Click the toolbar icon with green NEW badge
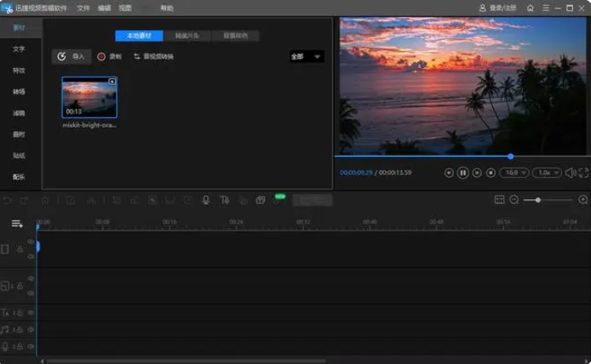The image size is (591, 364). coord(279,199)
